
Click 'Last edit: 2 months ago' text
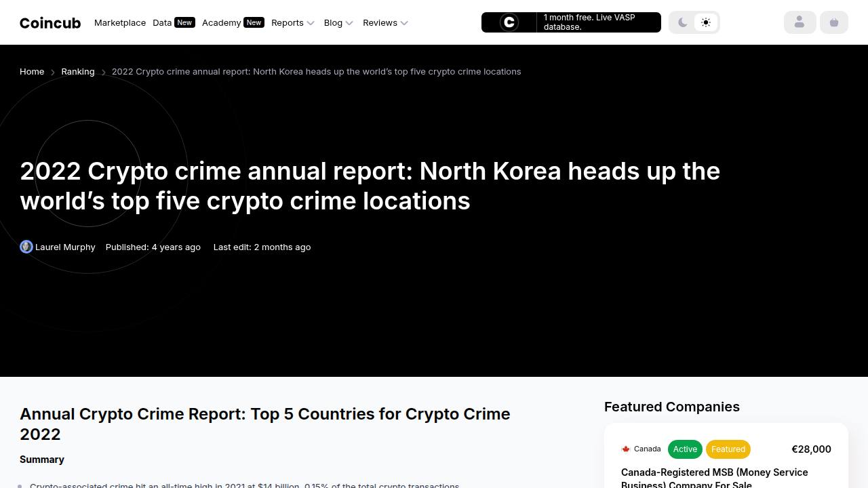click(x=262, y=247)
